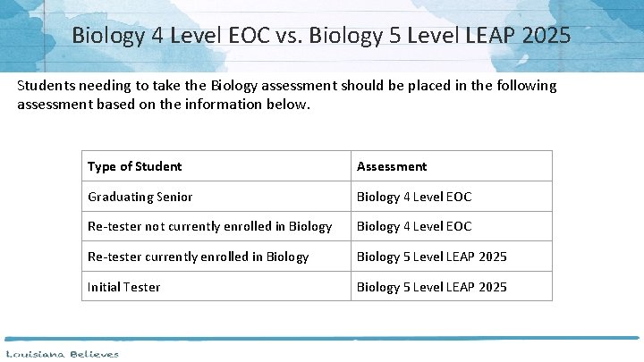Click the word 'Believes' in footer

[92, 354]
